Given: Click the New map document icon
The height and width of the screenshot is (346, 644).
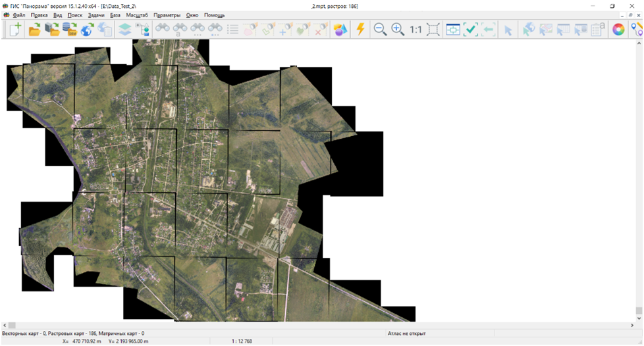Looking at the screenshot, I should coord(14,30).
